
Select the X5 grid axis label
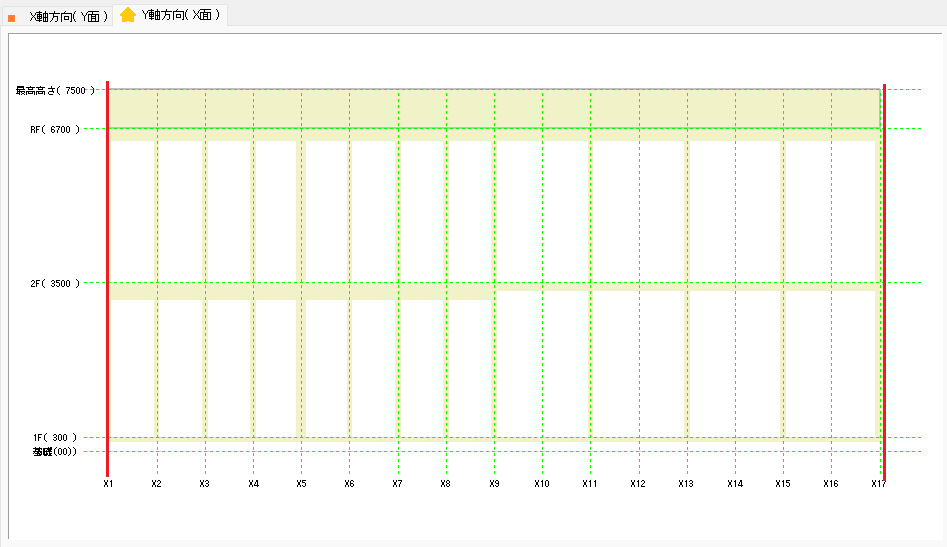(301, 484)
